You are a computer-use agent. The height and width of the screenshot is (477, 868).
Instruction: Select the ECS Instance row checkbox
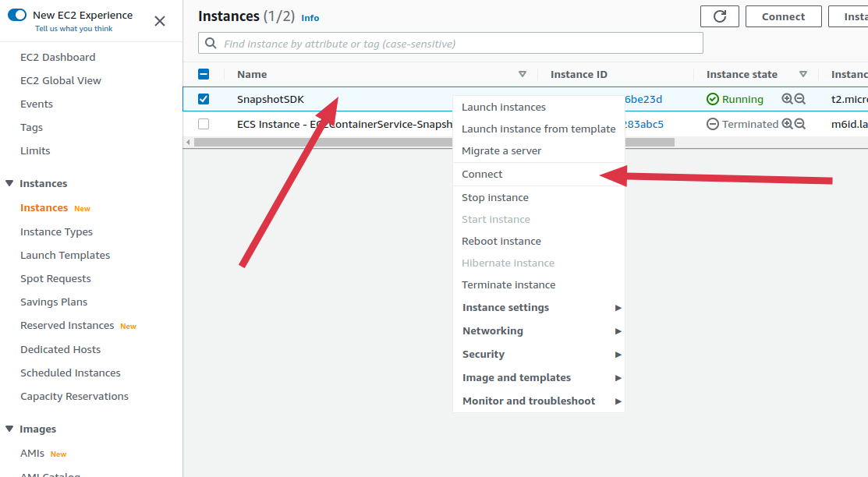coord(204,124)
